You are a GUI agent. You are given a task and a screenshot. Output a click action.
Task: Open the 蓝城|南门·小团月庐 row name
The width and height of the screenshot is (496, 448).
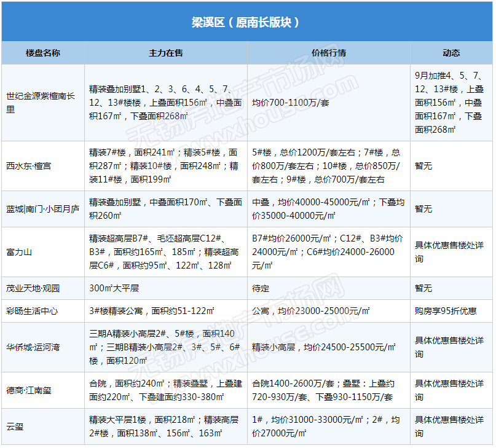coord(42,209)
